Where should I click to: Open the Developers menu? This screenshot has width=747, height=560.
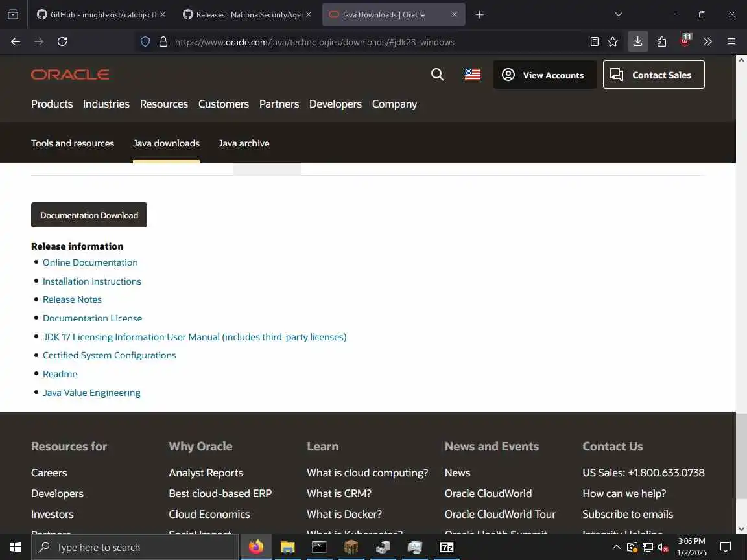tap(335, 104)
